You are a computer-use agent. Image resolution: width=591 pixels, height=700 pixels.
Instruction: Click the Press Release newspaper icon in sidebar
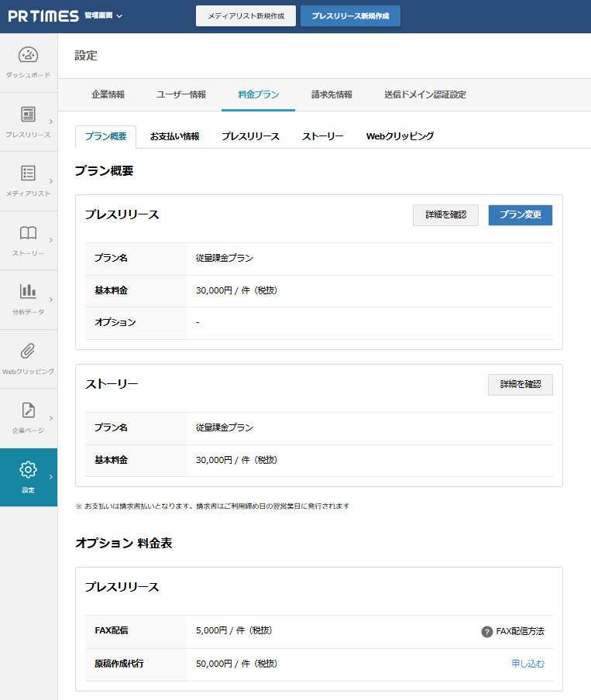click(28, 115)
